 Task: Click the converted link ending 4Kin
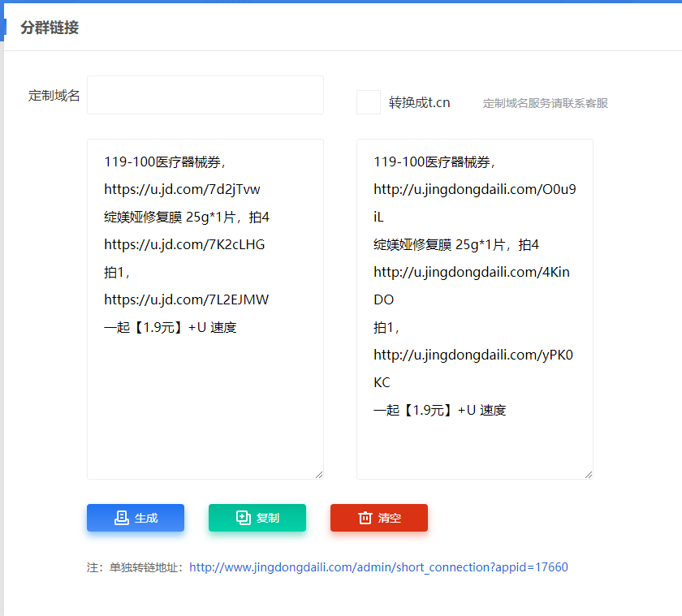click(x=472, y=272)
